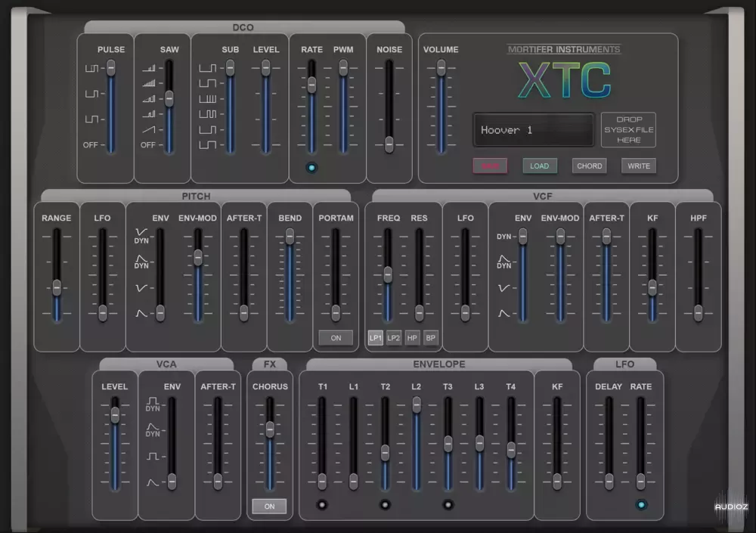The height and width of the screenshot is (533, 756).
Task: Click the Hoover 1 patch name display
Action: click(x=534, y=130)
